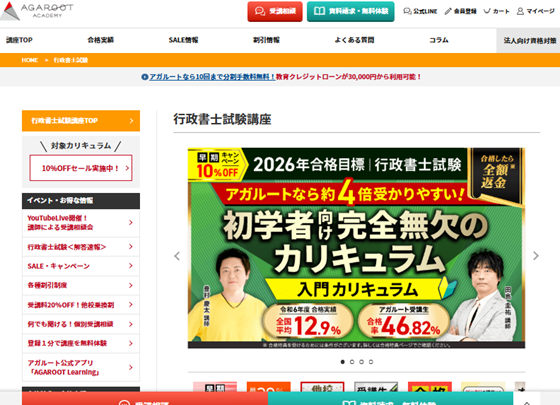Screen dimensions: 560x405
Task: Click the 受講生 banner thumbnail
Action: pos(376,386)
